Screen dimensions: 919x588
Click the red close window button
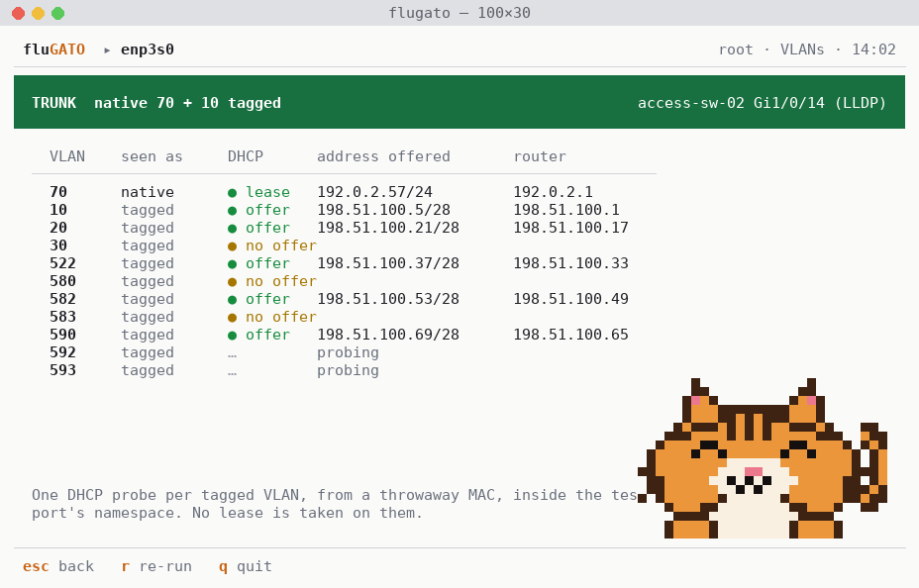18,13
